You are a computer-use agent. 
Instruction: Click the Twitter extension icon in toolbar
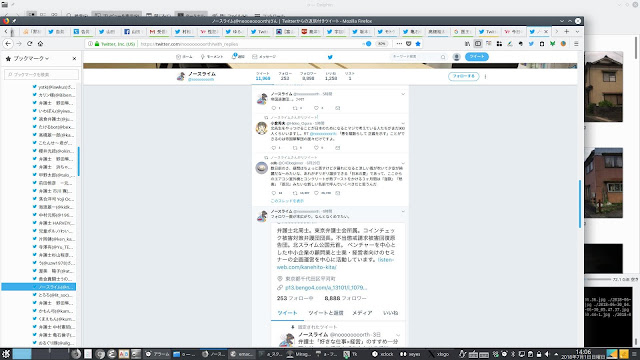531,44
